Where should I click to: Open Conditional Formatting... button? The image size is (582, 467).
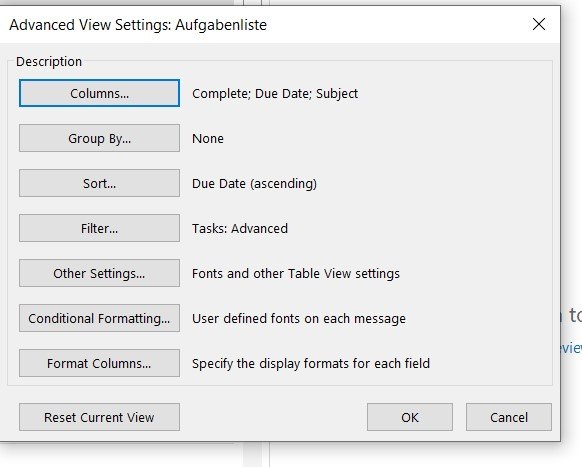99,318
